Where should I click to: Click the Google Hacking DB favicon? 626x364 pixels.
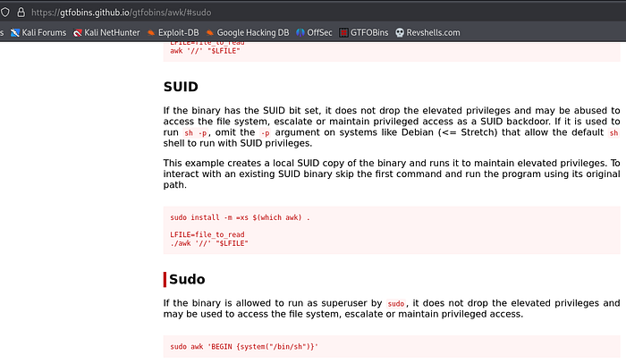pos(210,33)
